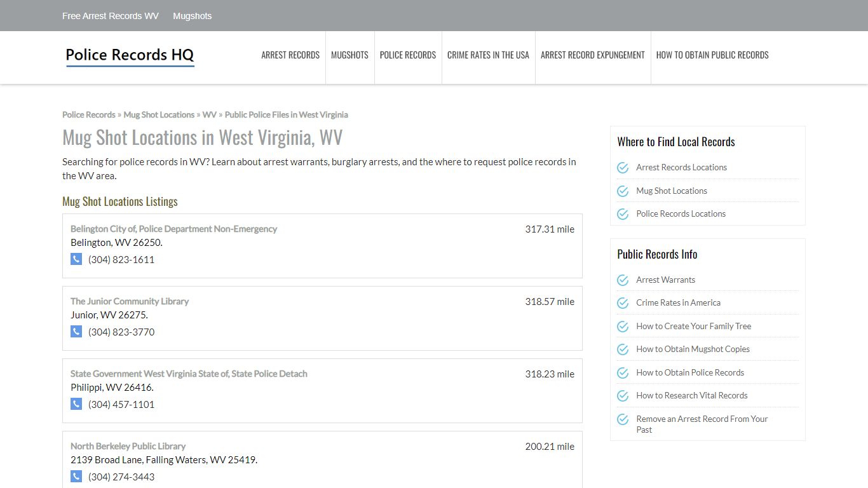Click phone icon for Belington Police Department
Image resolution: width=868 pixels, height=488 pixels.
pos(76,259)
